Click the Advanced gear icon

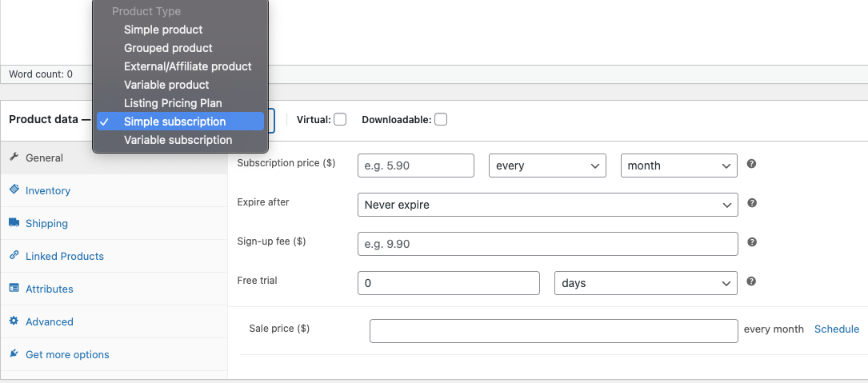pos(14,321)
